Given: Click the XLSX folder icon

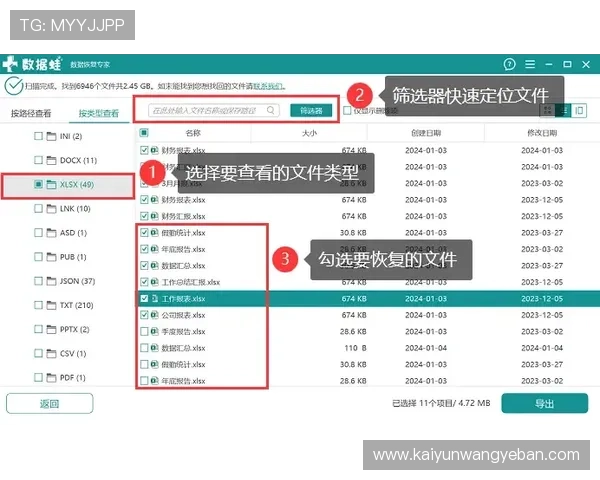Looking at the screenshot, I should click(x=51, y=184).
